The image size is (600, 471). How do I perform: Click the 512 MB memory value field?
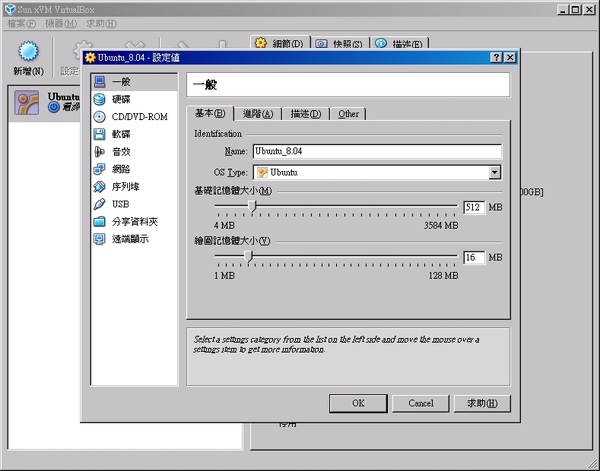(474, 207)
